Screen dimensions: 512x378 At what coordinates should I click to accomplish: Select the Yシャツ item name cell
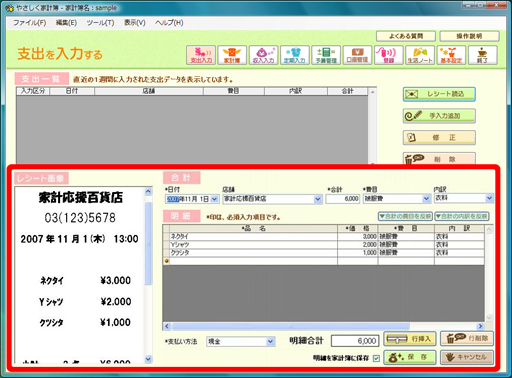(x=253, y=244)
